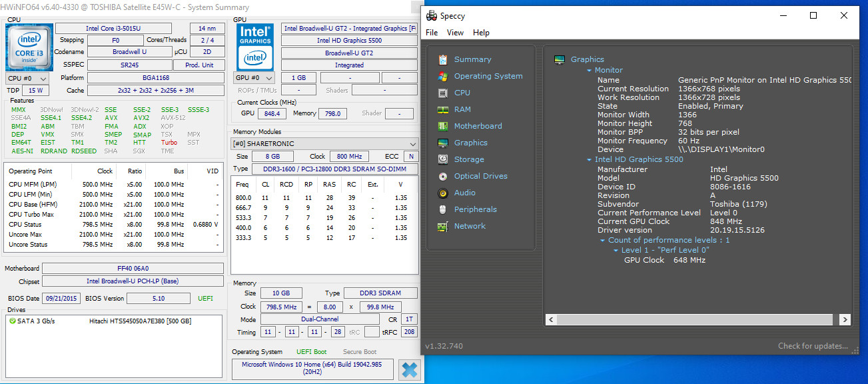Close HWiNFO summary with blue X icon
868x384 pixels.
point(410,369)
